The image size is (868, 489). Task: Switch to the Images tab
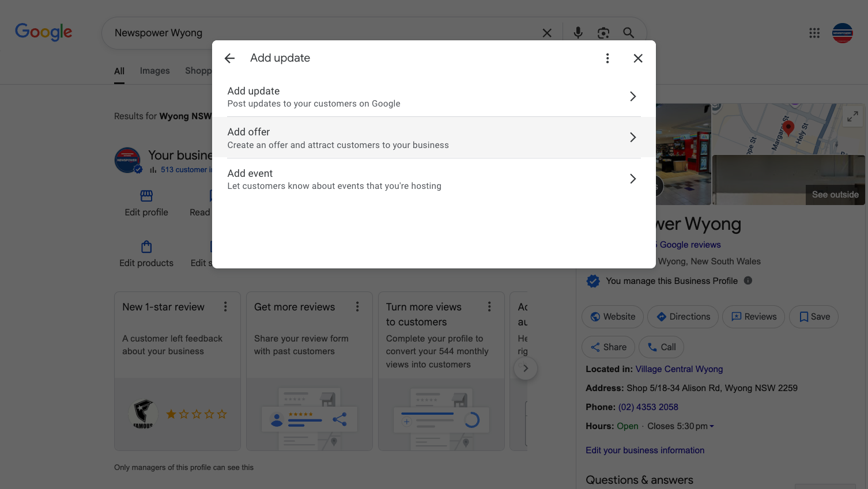coord(155,71)
